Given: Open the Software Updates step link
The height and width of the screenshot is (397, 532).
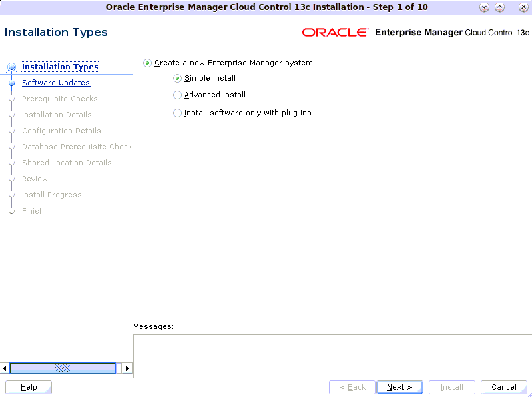Looking at the screenshot, I should [56, 83].
